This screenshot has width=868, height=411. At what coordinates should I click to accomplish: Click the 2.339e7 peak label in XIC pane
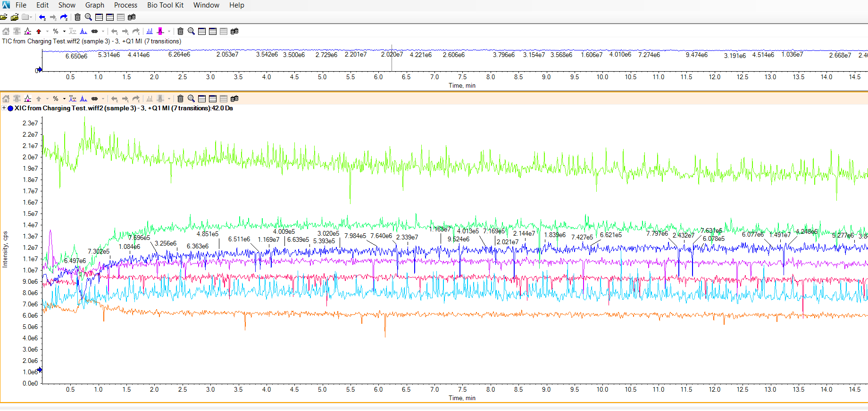point(407,238)
